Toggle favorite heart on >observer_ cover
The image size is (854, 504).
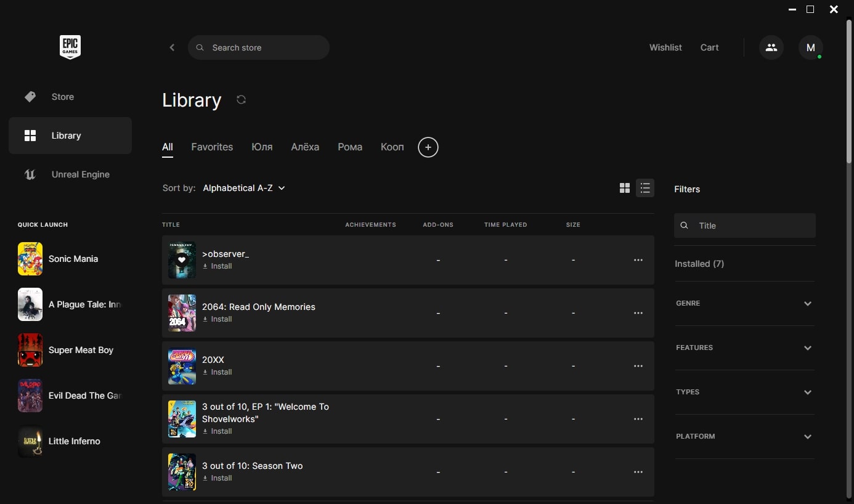(x=181, y=260)
